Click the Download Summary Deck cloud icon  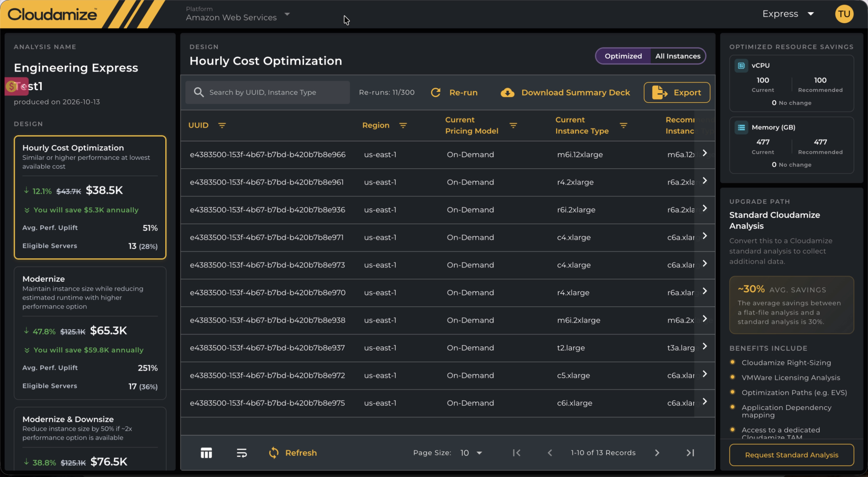(507, 92)
